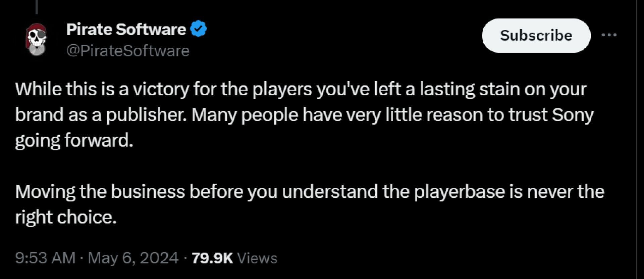Click the 9:53 AM timestamp
Image resolution: width=644 pixels, height=279 pixels.
tap(45, 258)
